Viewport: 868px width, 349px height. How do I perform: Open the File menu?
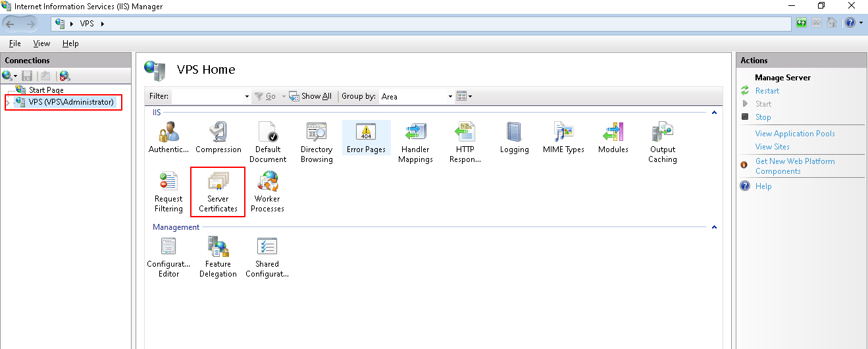point(14,43)
